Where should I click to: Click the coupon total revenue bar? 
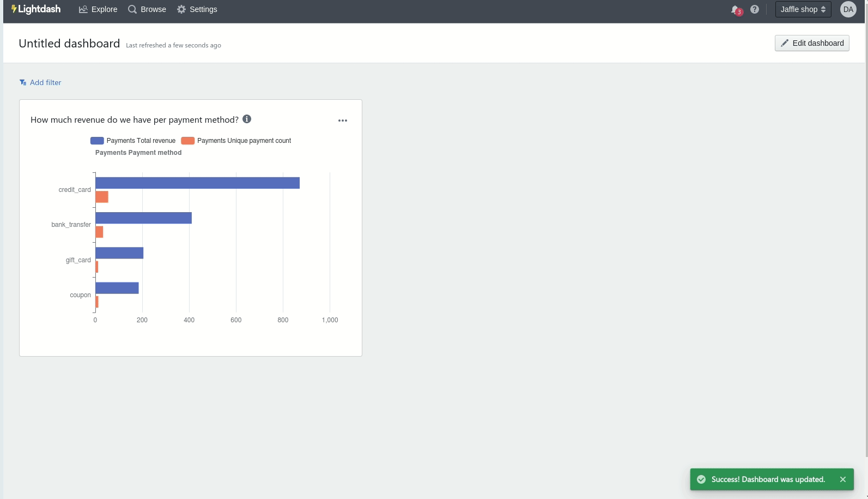click(117, 288)
